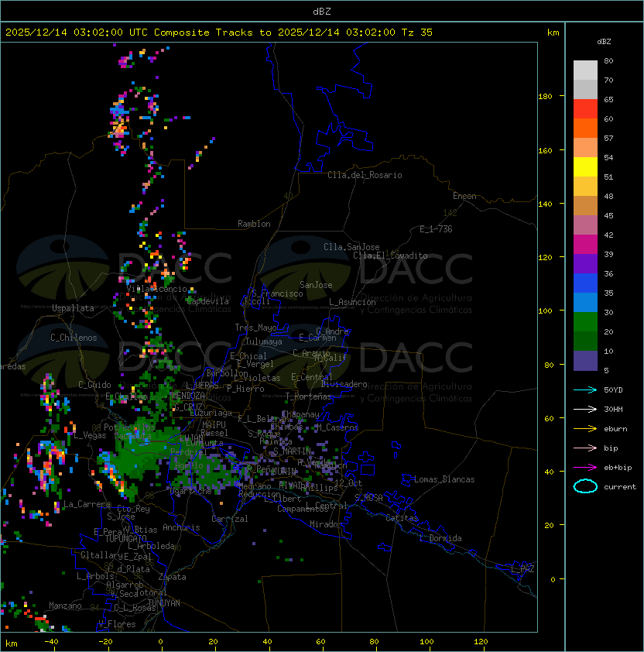
Task: Click the Carrizal place label
Action: pos(229,519)
